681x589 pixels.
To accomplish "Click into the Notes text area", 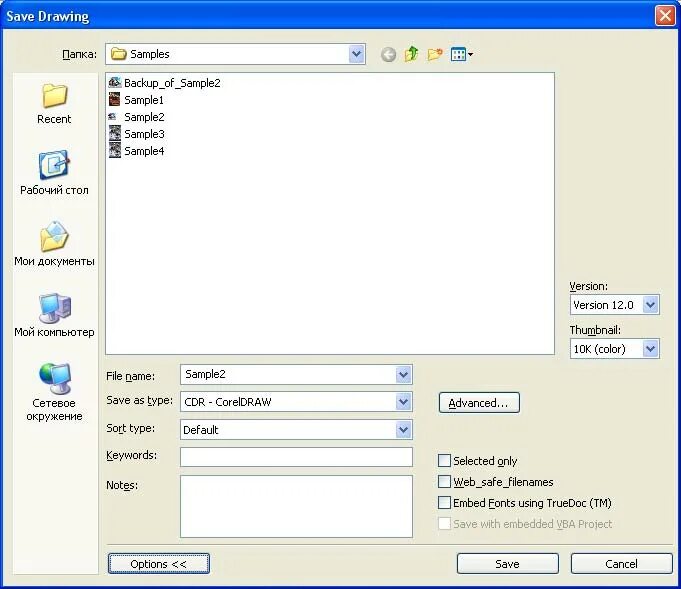I will [296, 506].
